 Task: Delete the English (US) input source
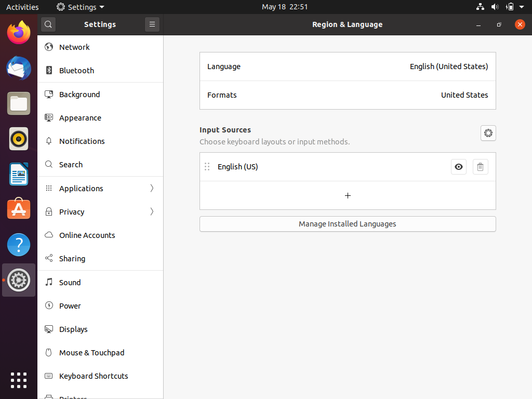(480, 167)
